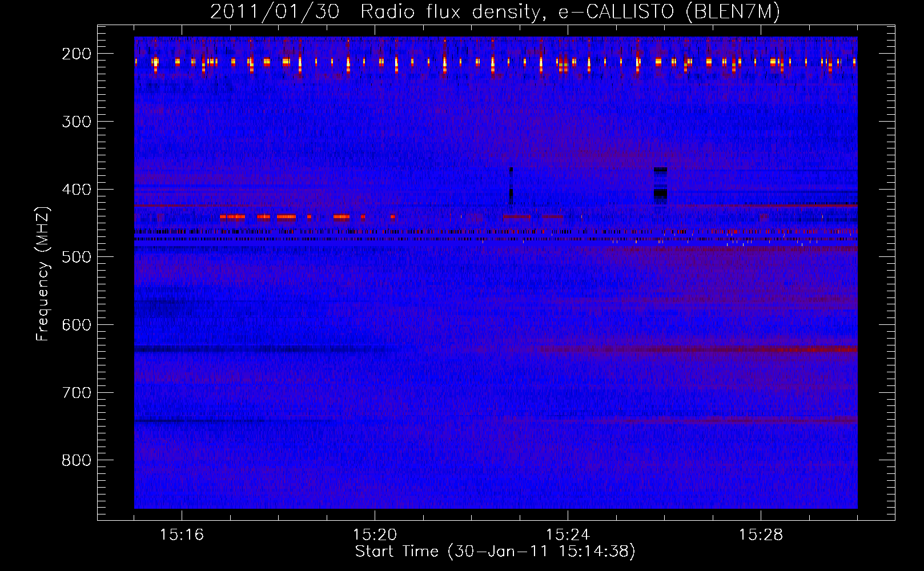Click the 600 frequency tick label

point(77,325)
